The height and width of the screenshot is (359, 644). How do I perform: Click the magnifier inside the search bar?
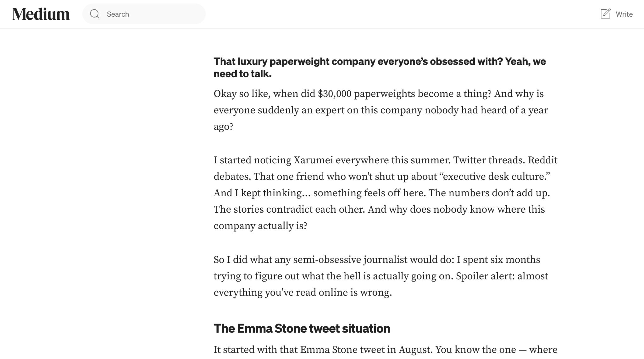(94, 14)
